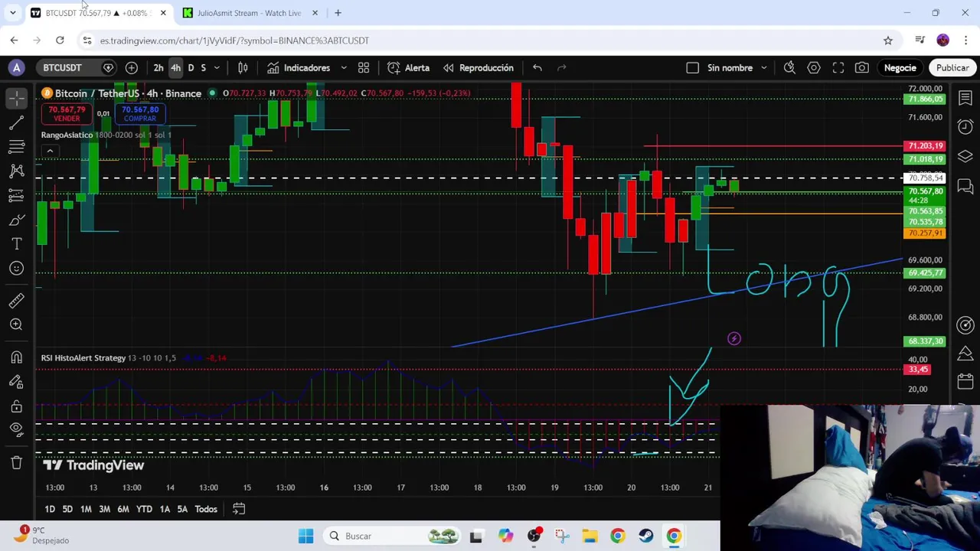980x551 pixels.
Task: Click the RSI HistoAlert Strategy label
Action: [x=83, y=357]
